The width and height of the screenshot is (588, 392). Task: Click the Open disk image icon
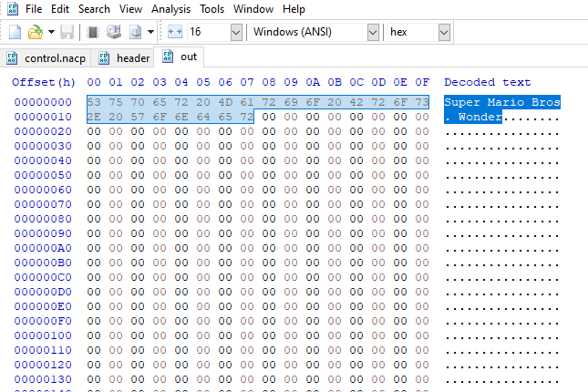135,32
